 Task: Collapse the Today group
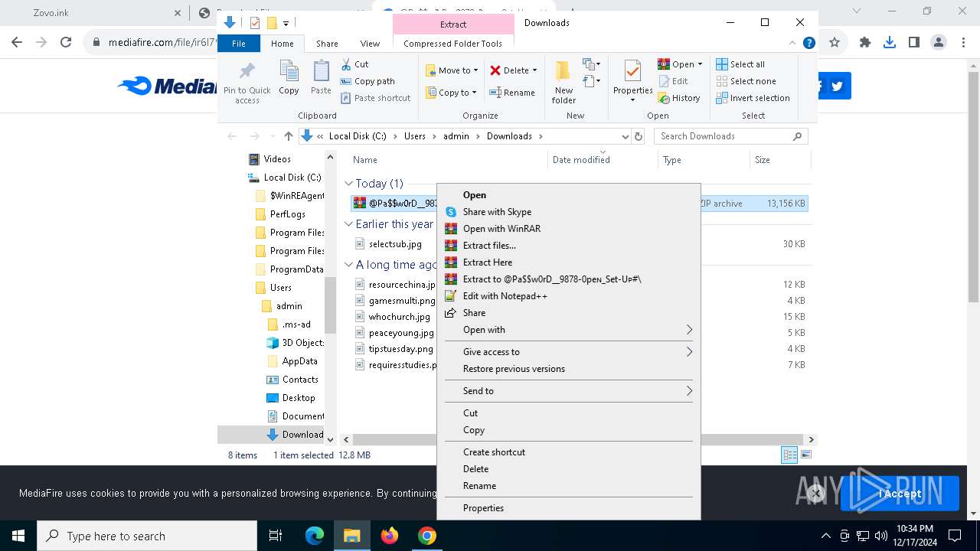coord(349,184)
